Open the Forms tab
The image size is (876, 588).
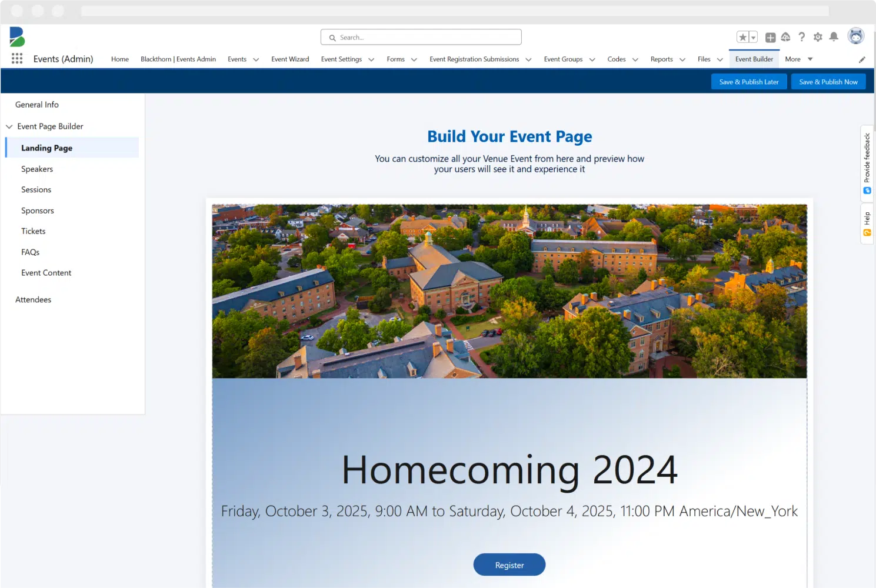[395, 59]
